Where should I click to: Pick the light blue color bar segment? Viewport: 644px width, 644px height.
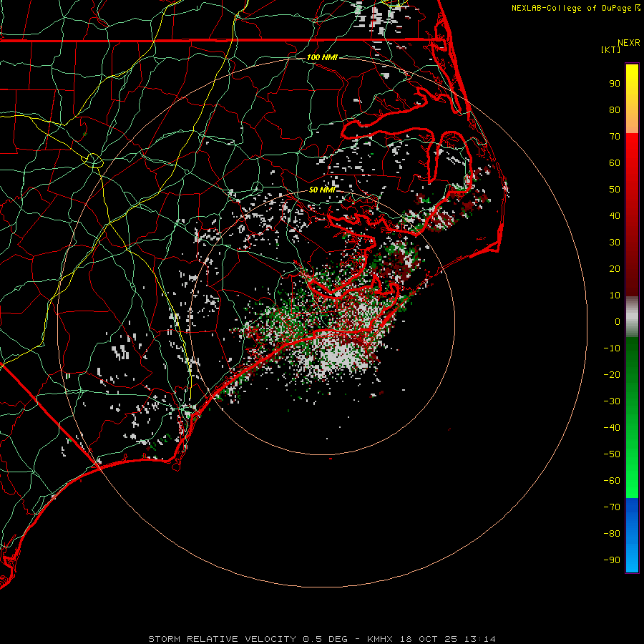[x=632, y=557]
